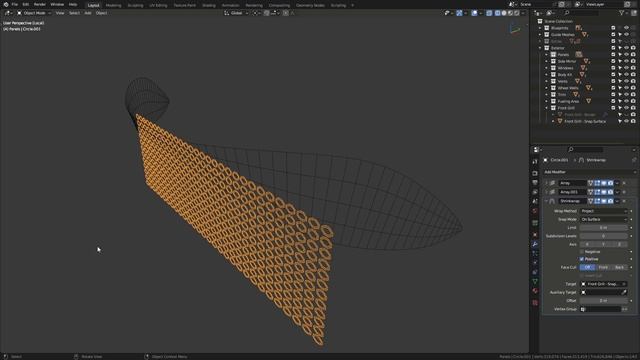The height and width of the screenshot is (360, 640).
Task: Toggle selectable arrow of Fueling Area collection
Action: (x=620, y=101)
